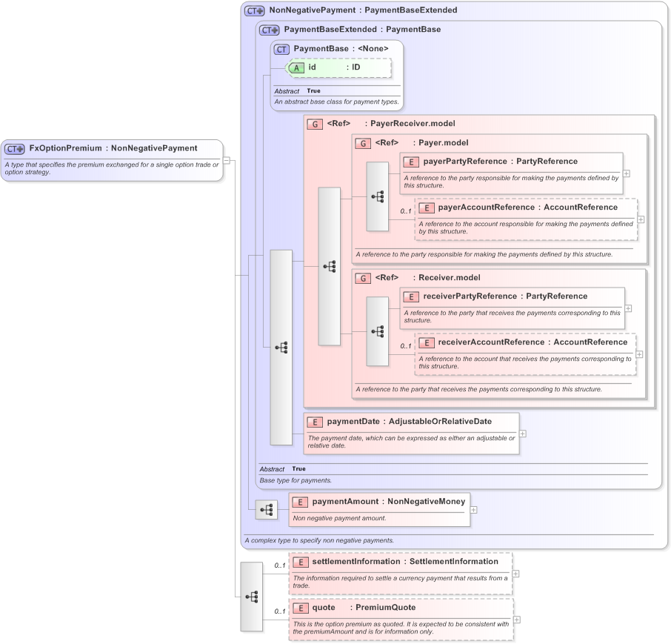Click 'An abstract base class for payment types.'

click(337, 102)
